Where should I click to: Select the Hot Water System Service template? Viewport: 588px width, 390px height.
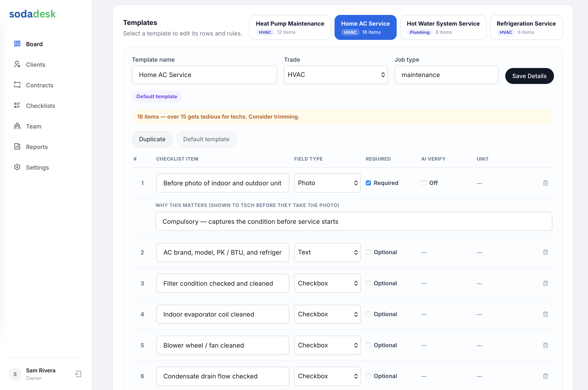[x=443, y=27]
